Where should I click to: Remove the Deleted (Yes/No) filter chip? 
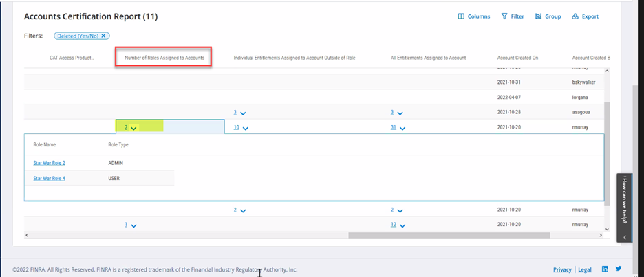tap(103, 36)
